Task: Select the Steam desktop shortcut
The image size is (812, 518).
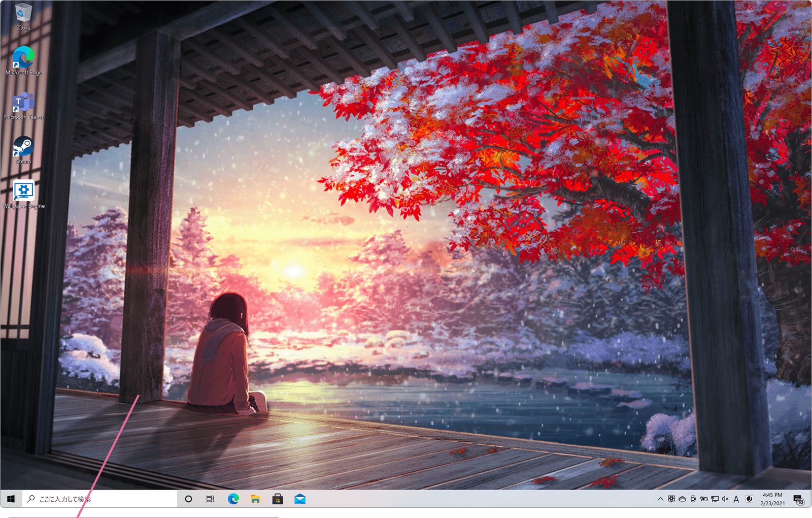Action: click(23, 150)
